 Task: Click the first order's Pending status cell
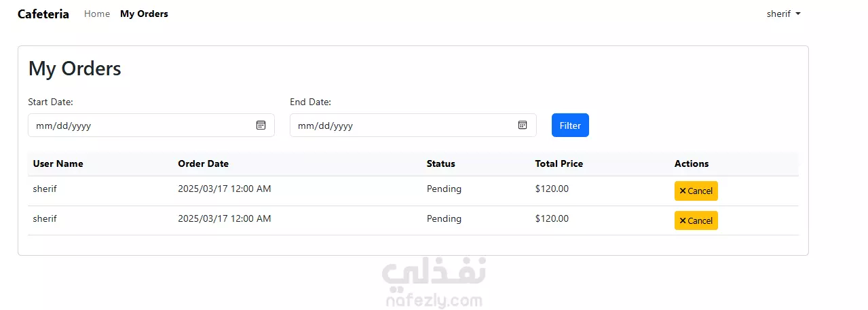[x=444, y=189]
